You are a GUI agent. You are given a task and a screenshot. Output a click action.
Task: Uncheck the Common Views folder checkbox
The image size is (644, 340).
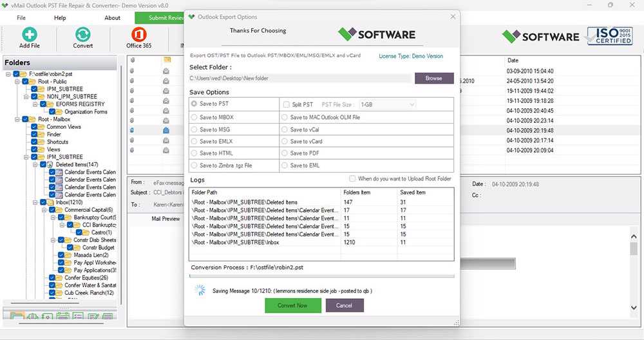tap(35, 127)
